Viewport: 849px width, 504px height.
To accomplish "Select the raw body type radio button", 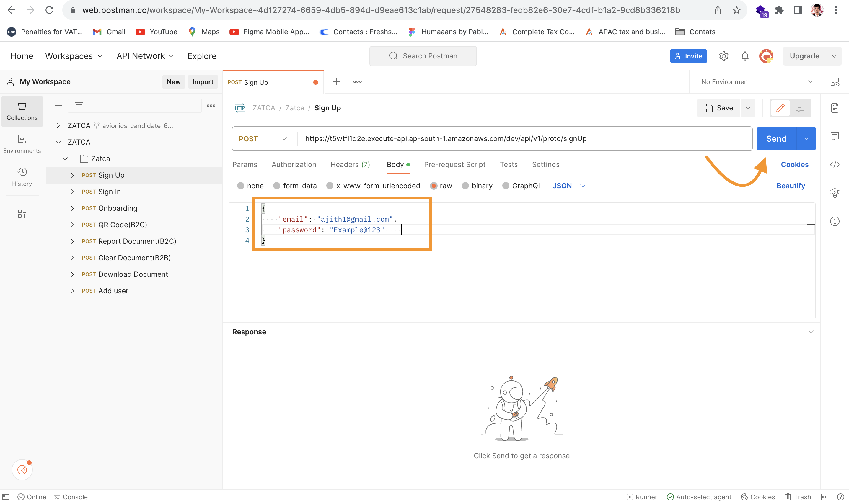I will coord(434,186).
